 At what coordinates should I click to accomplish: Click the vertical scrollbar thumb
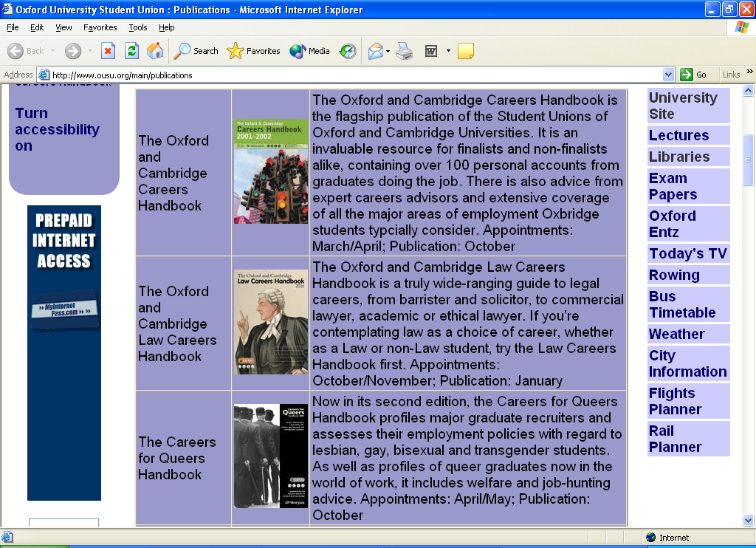749,160
